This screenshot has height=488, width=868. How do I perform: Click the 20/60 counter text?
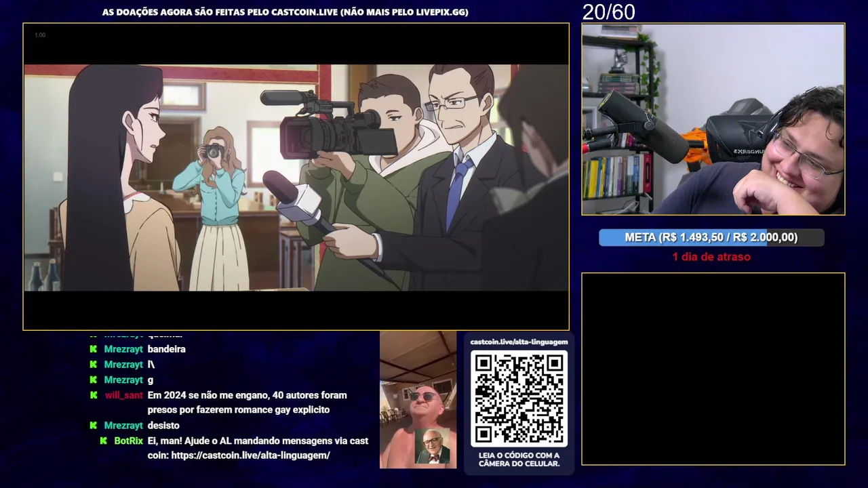[x=608, y=12]
